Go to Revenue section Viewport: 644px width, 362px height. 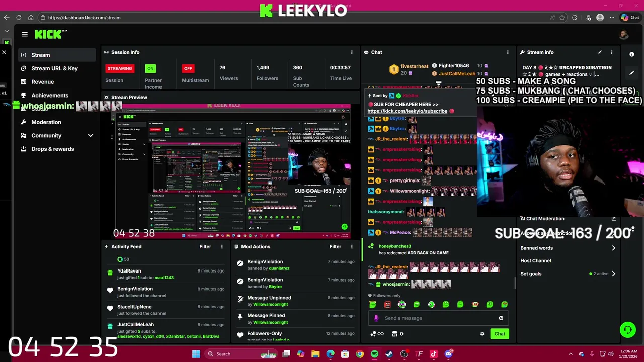pos(42,82)
